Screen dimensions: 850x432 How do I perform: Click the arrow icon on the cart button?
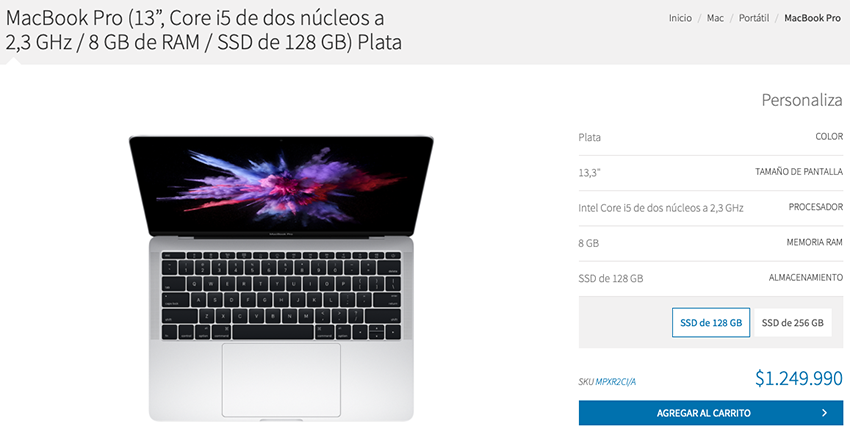click(824, 413)
